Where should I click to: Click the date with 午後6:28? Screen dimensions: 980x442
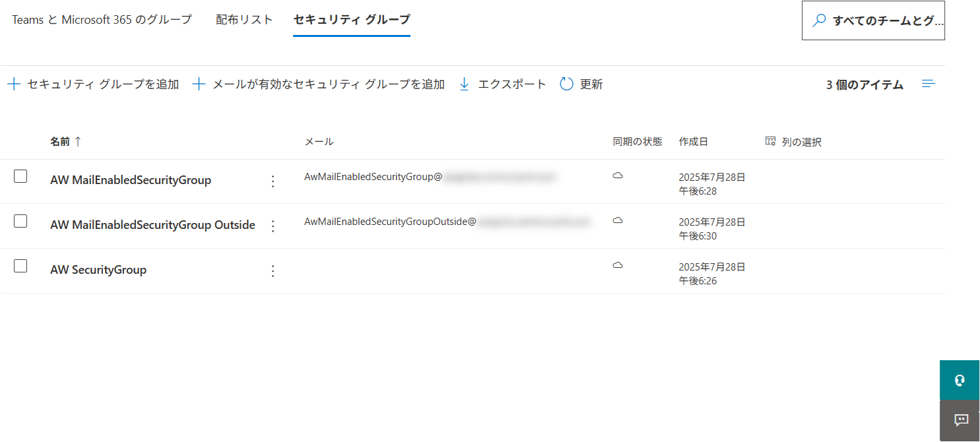(712, 184)
